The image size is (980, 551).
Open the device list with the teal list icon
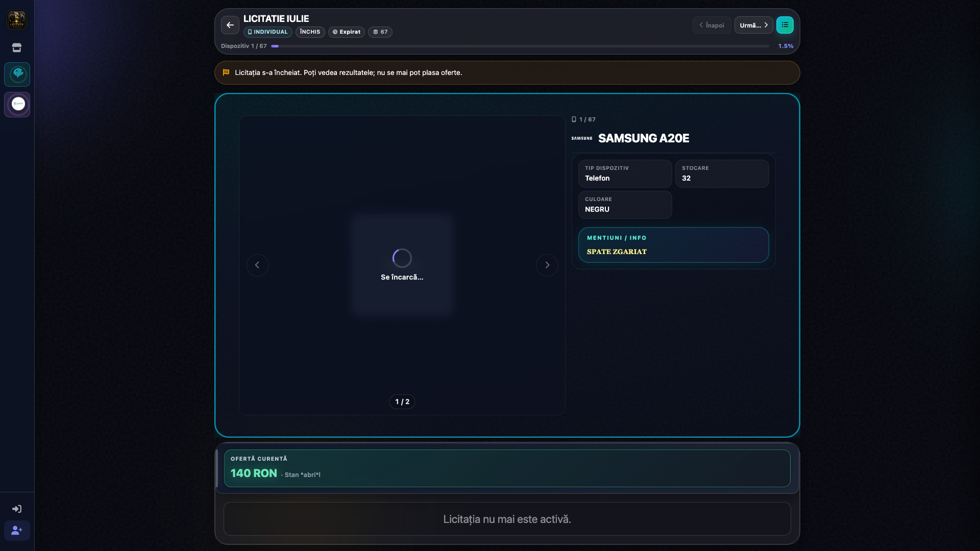[785, 25]
